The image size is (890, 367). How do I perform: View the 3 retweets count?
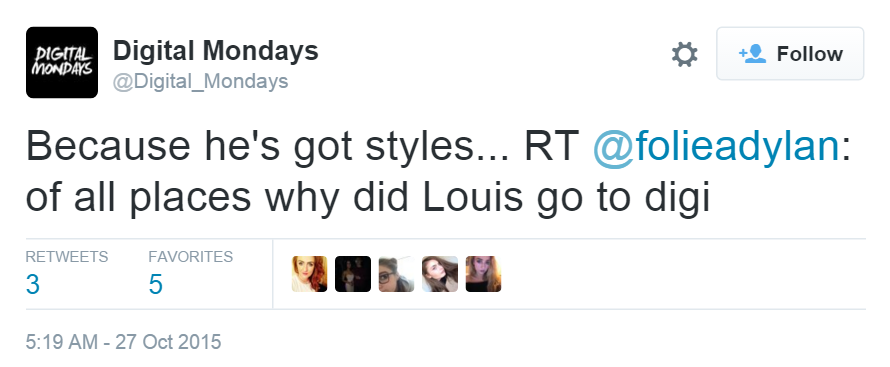pos(33,284)
